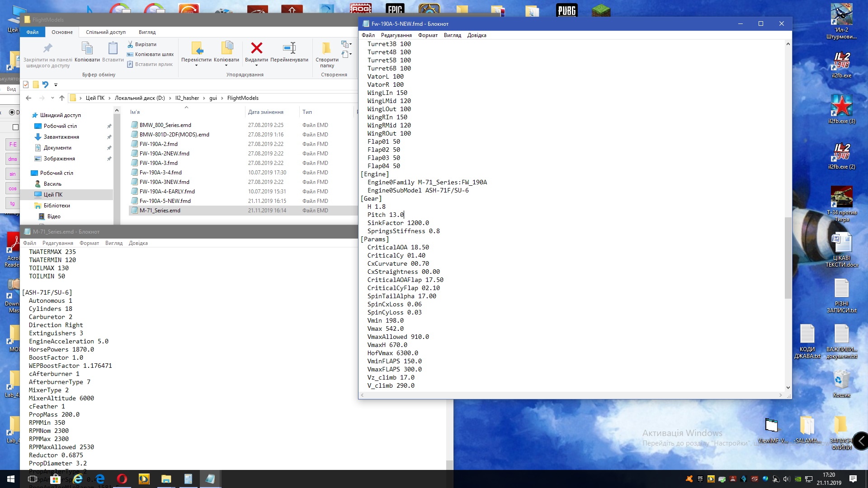Click the Delete (Видалити) red X icon
Image resolution: width=868 pixels, height=488 pixels.
(x=256, y=48)
